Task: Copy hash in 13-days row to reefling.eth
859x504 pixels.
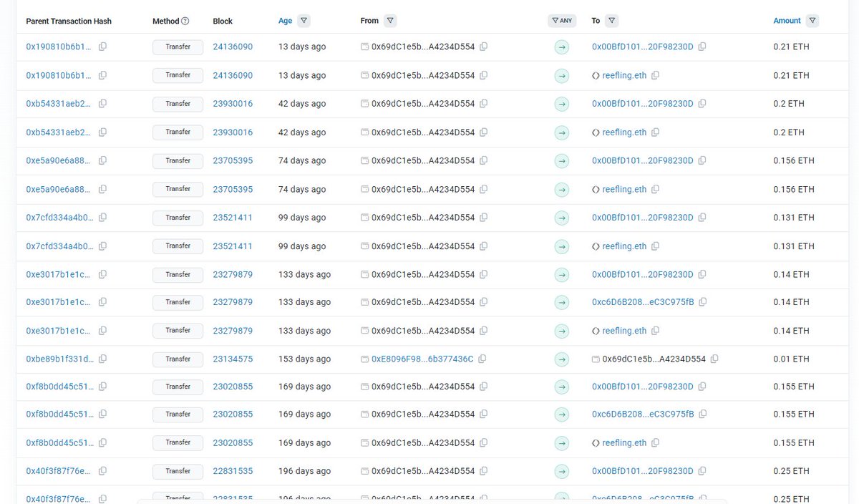Action: click(102, 75)
